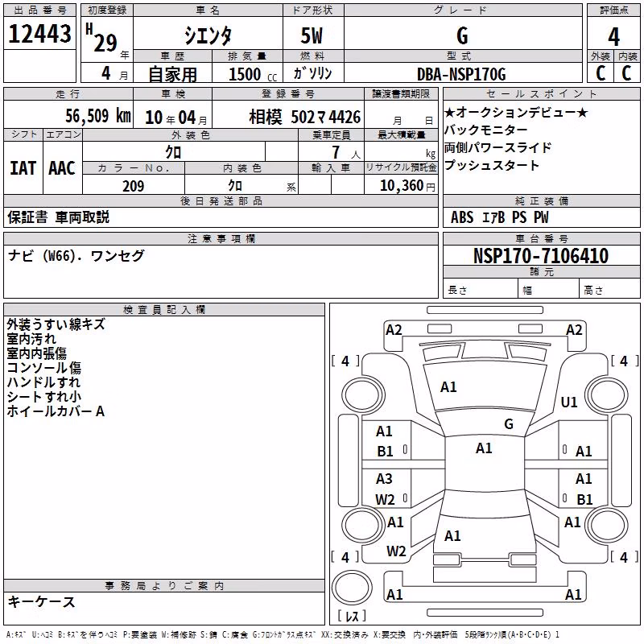Select the 後日発送部品 header

tap(221, 200)
